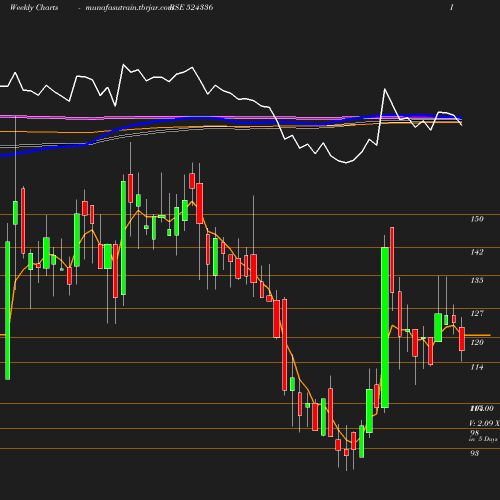The width and height of the screenshot is (500, 500).
Task: Select the 150 price axis label
Action: (477, 219)
